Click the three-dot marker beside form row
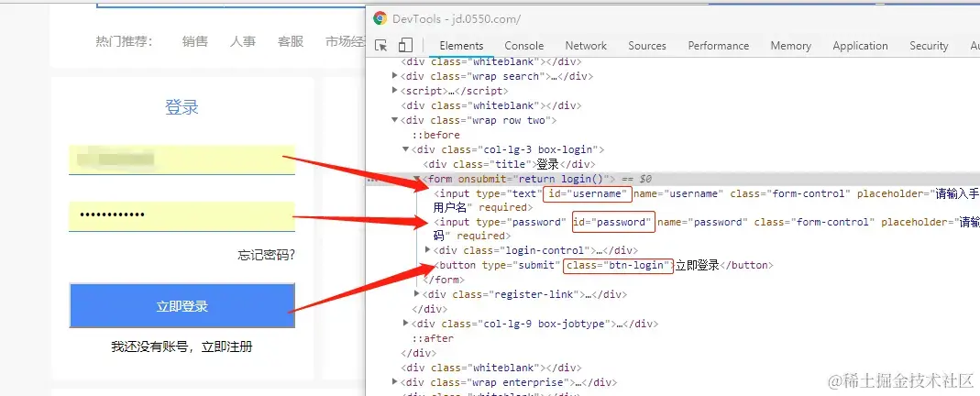 tap(373, 180)
